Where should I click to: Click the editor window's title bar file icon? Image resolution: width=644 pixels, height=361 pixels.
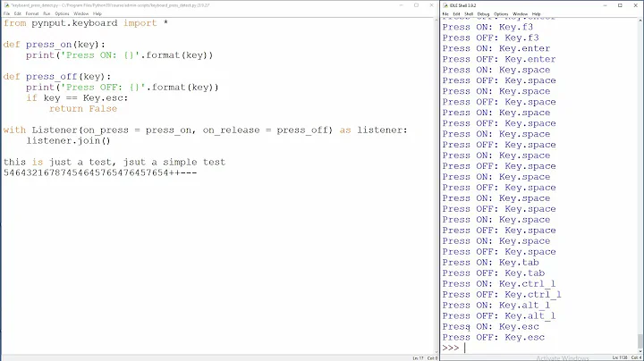tap(5, 4)
